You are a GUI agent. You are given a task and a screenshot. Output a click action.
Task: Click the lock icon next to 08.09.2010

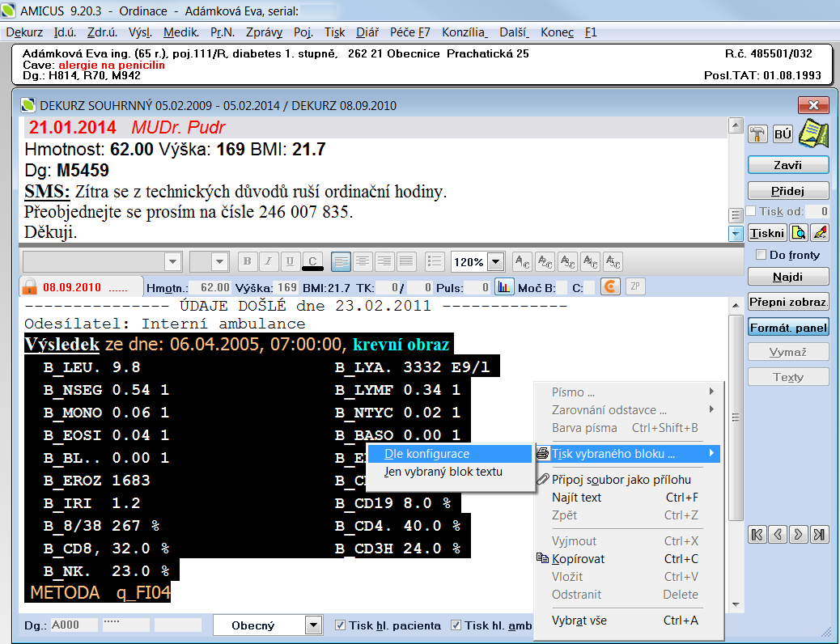29,286
